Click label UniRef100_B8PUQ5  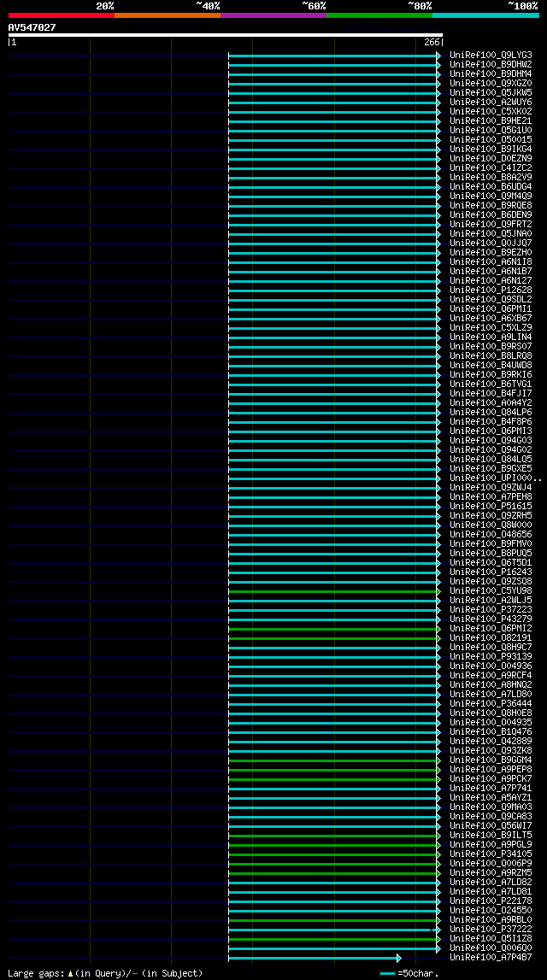tap(491, 553)
